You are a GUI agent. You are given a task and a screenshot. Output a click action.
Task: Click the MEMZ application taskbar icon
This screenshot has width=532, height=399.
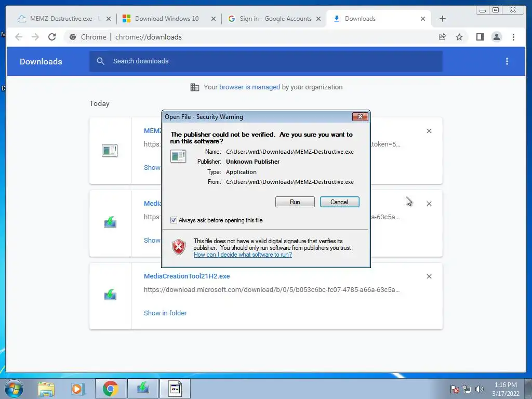[175, 389]
